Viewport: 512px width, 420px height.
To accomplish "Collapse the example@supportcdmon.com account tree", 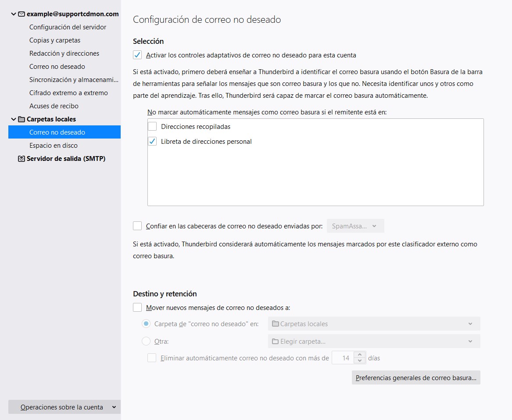I will [x=13, y=14].
